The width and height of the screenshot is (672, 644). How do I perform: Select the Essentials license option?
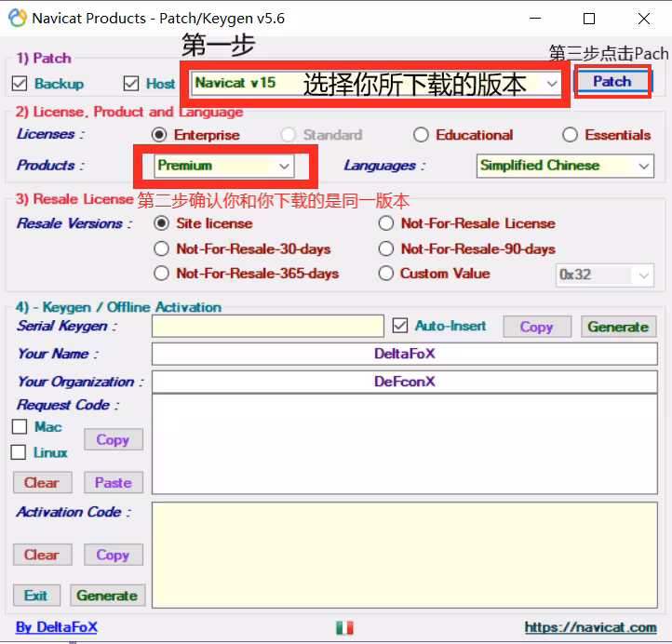coord(570,135)
